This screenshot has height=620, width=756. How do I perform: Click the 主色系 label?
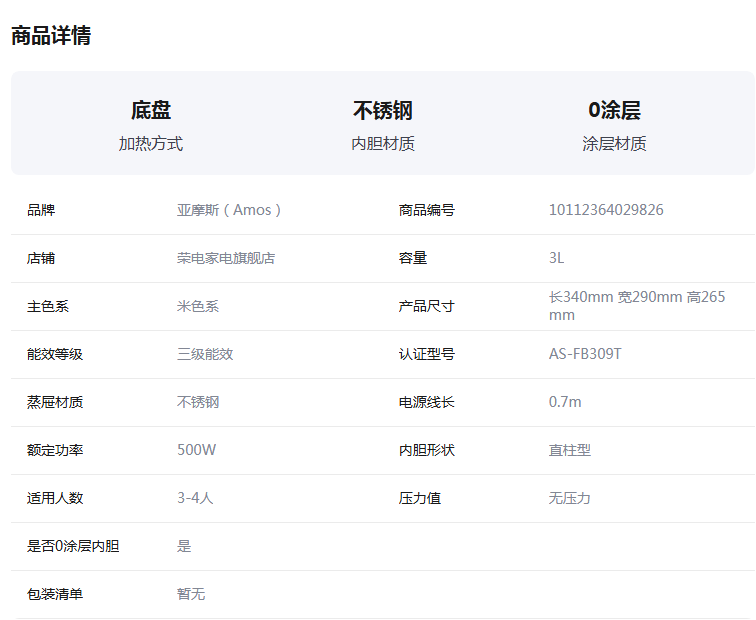pos(48,306)
